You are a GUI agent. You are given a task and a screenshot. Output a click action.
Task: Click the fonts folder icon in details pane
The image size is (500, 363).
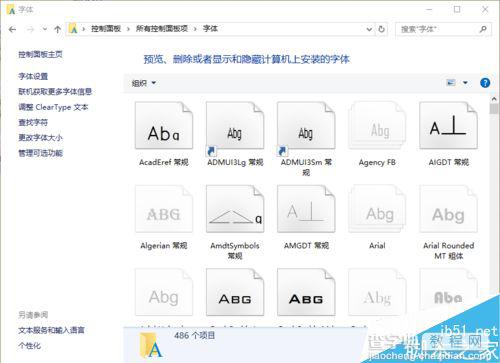[151, 346]
